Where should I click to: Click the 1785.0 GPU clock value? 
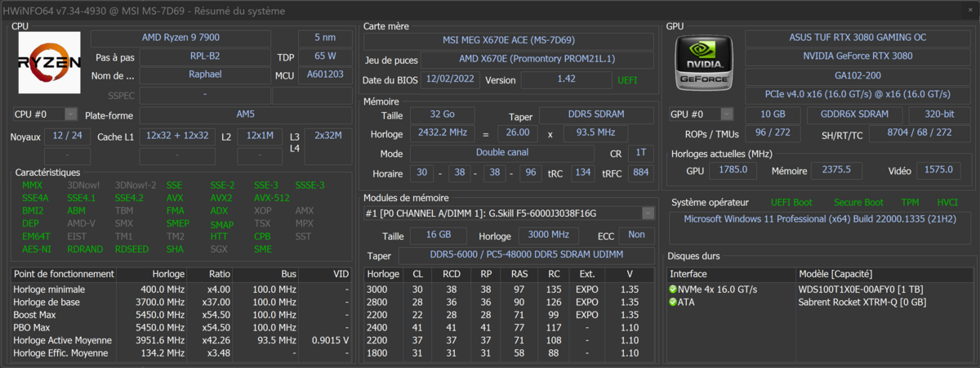point(733,170)
